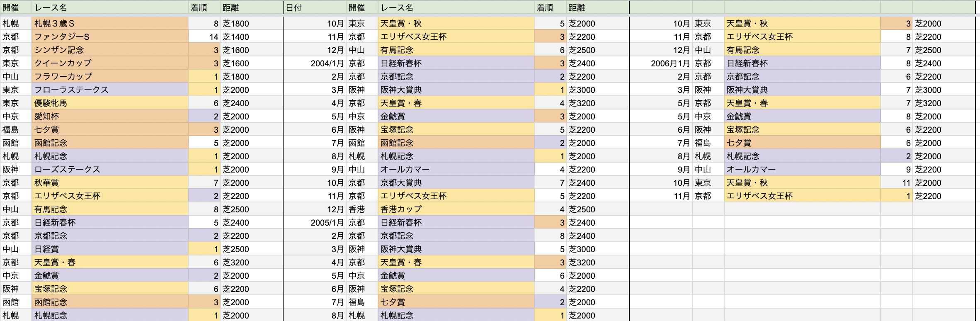The width and height of the screenshot is (980, 321).
Task: Click the 2005/1月 date cell
Action: click(x=315, y=223)
